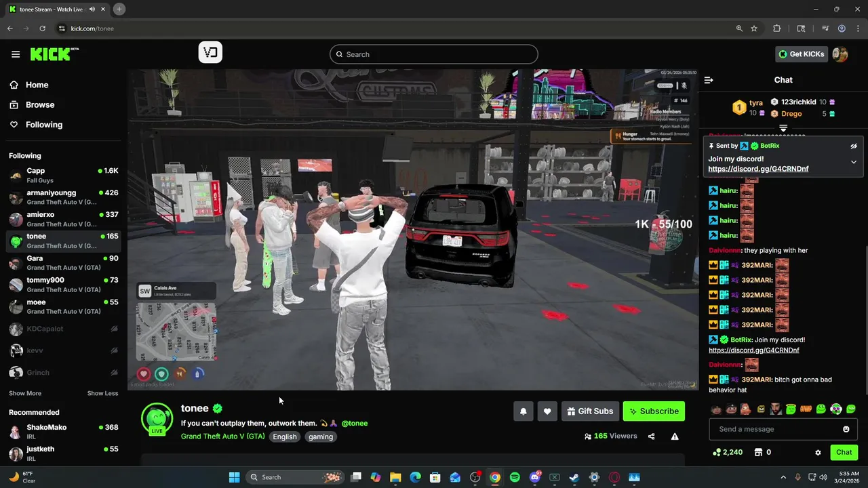
Task: Click the gaming tag
Action: pos(321,436)
